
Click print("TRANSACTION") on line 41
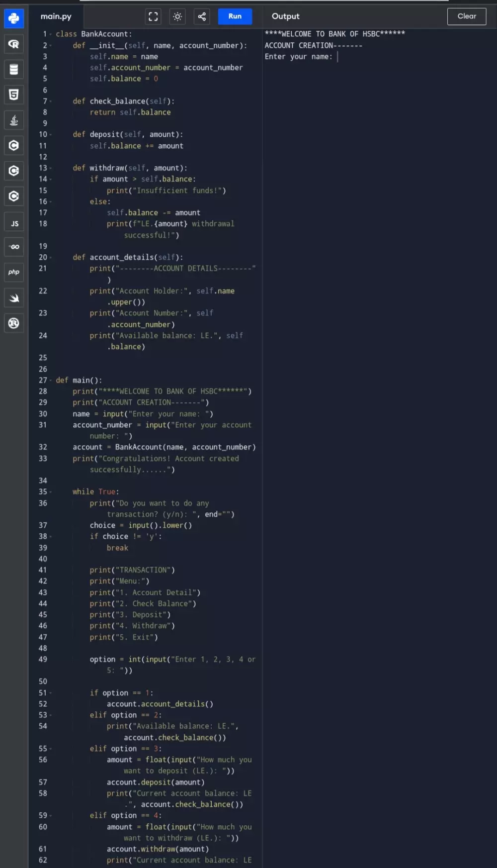(x=132, y=570)
